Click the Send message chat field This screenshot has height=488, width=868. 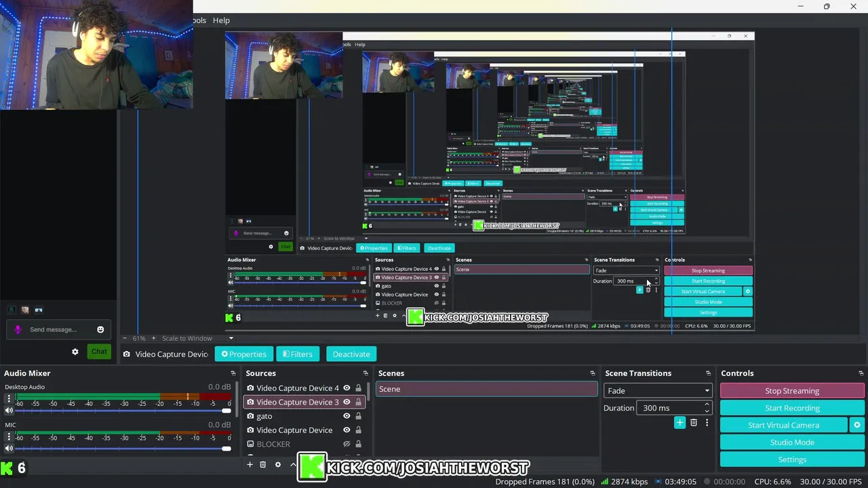(60, 329)
